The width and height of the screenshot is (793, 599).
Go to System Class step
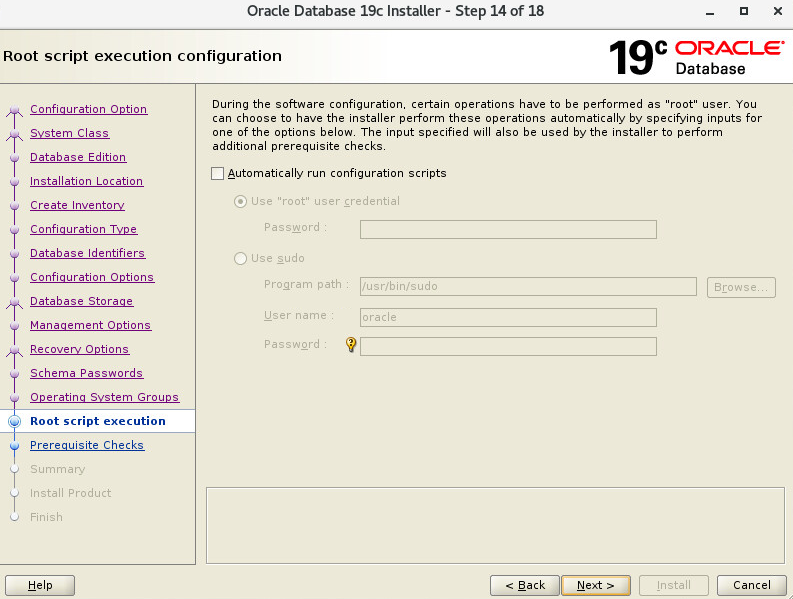69,133
